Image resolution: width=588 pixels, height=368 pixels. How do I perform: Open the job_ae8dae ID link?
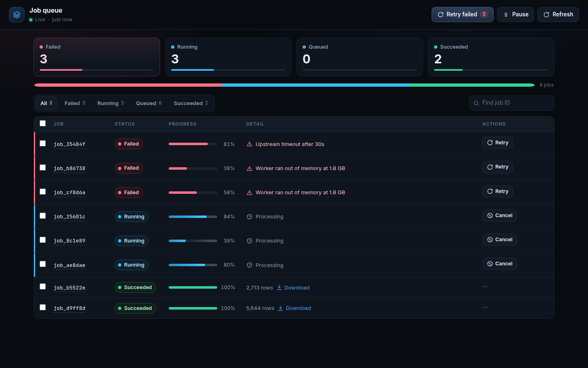pyautogui.click(x=69, y=265)
